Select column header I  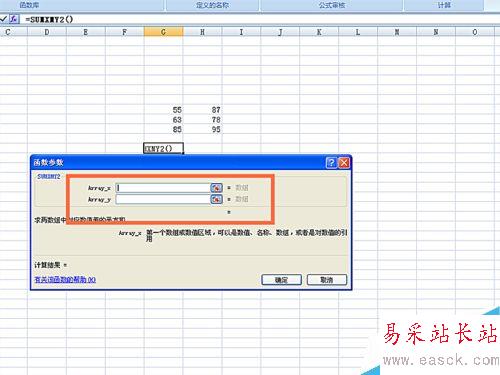pos(241,32)
